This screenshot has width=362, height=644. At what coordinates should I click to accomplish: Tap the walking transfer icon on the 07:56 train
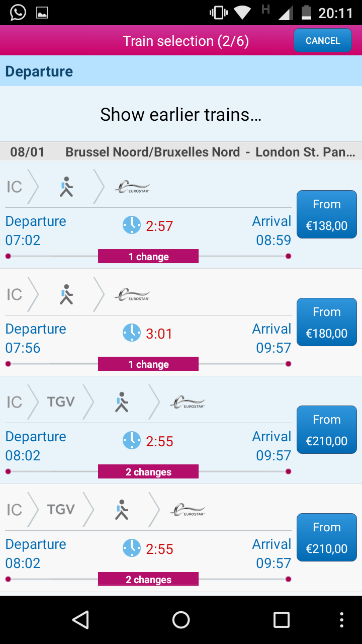(x=66, y=294)
